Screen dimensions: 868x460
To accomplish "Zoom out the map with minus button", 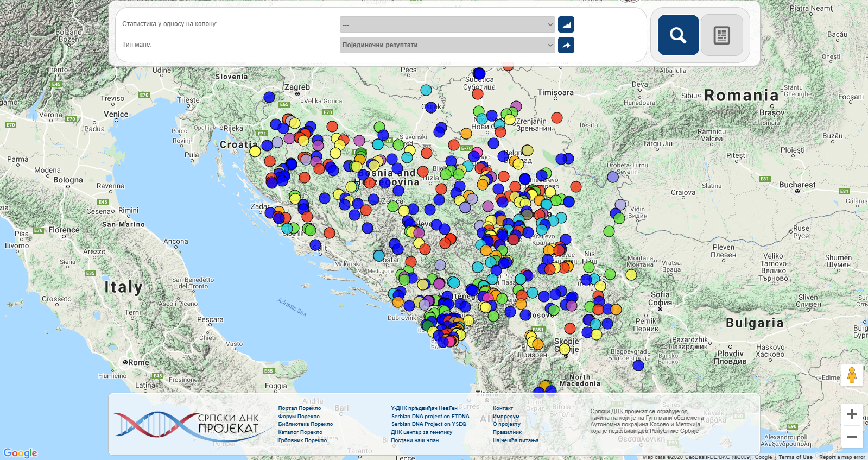I will coord(852,437).
